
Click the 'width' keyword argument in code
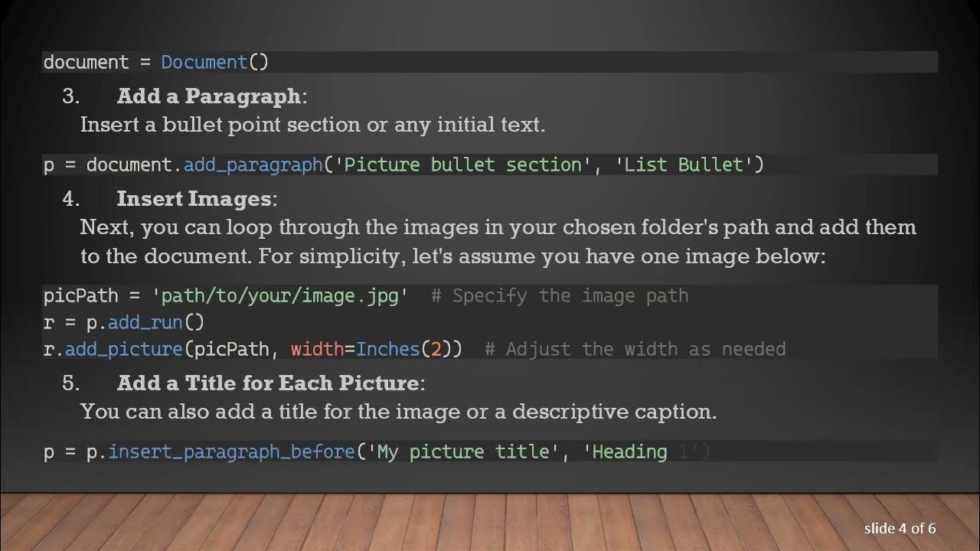(317, 349)
